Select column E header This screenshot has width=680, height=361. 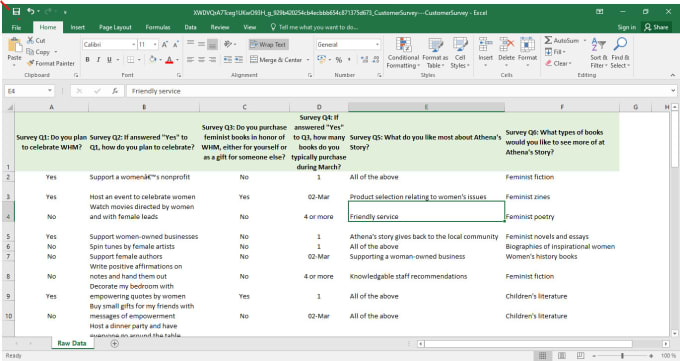[426, 107]
